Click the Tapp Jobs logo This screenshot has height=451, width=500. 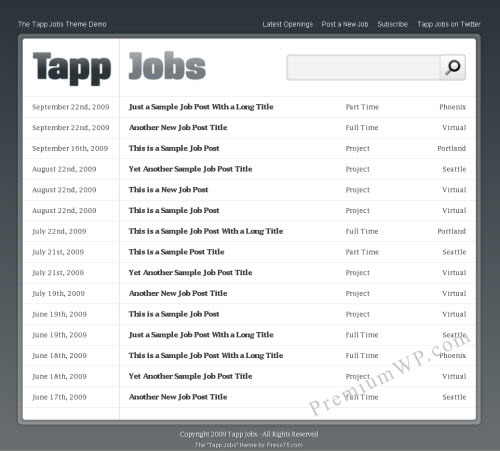(119, 68)
